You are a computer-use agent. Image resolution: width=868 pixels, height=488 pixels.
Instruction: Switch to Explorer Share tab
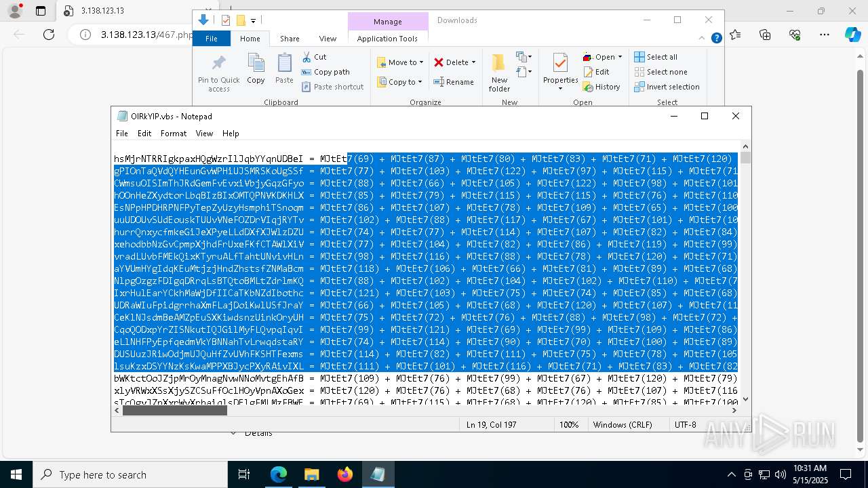pyautogui.click(x=290, y=39)
